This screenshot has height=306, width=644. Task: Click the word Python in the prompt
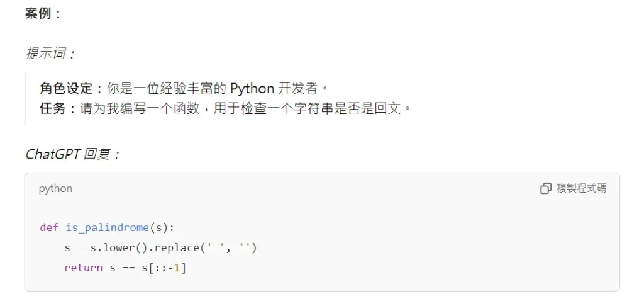[x=252, y=88]
